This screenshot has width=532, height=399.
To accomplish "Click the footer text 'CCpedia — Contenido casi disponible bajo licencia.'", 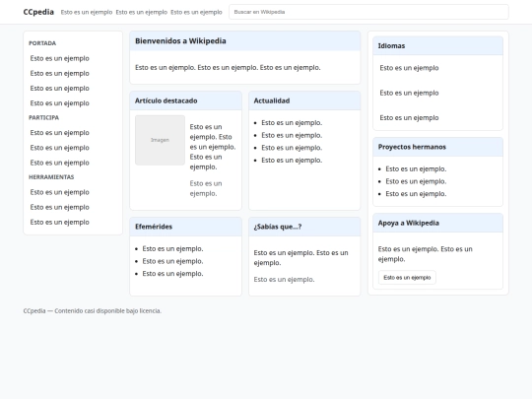I will [93, 310].
